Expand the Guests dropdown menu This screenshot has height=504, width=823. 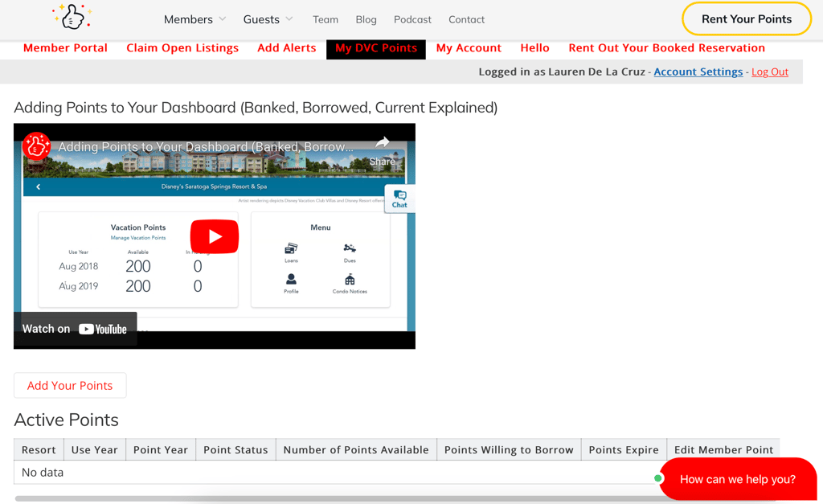[268, 19]
